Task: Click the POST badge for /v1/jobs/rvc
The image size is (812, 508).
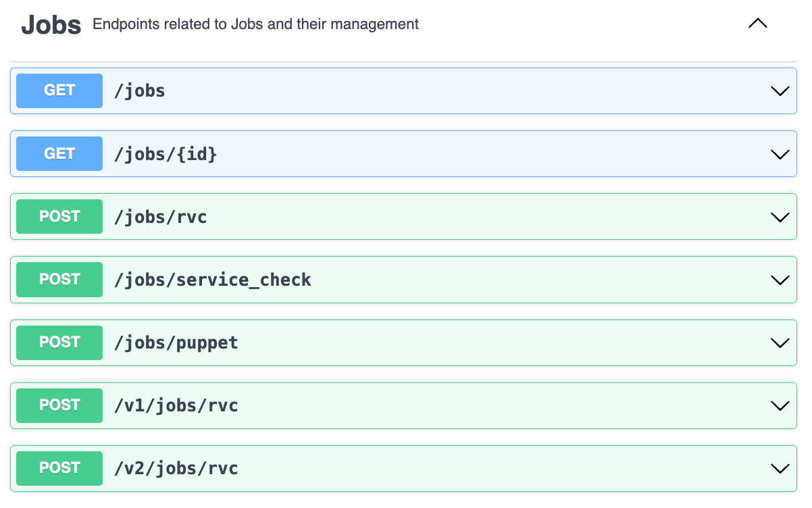Action: click(59, 405)
